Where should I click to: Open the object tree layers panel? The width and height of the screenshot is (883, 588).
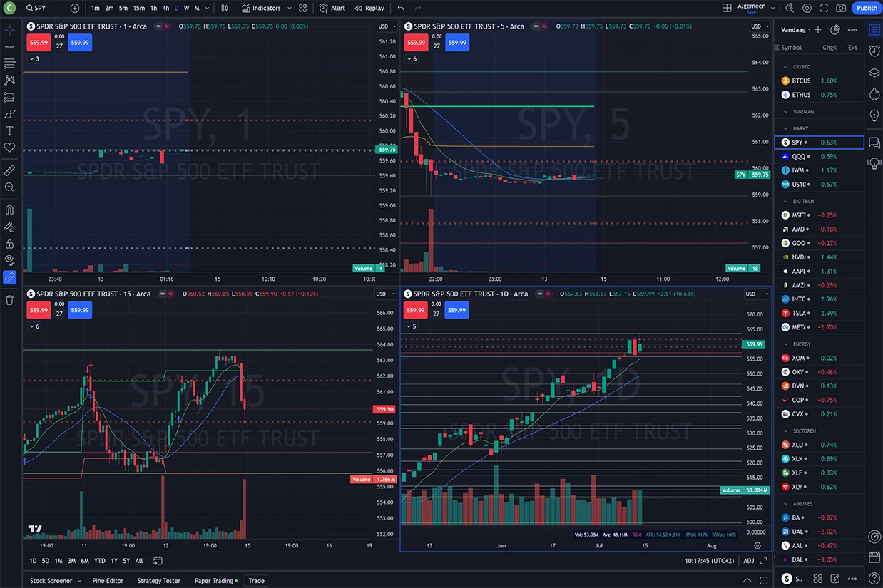(x=874, y=72)
